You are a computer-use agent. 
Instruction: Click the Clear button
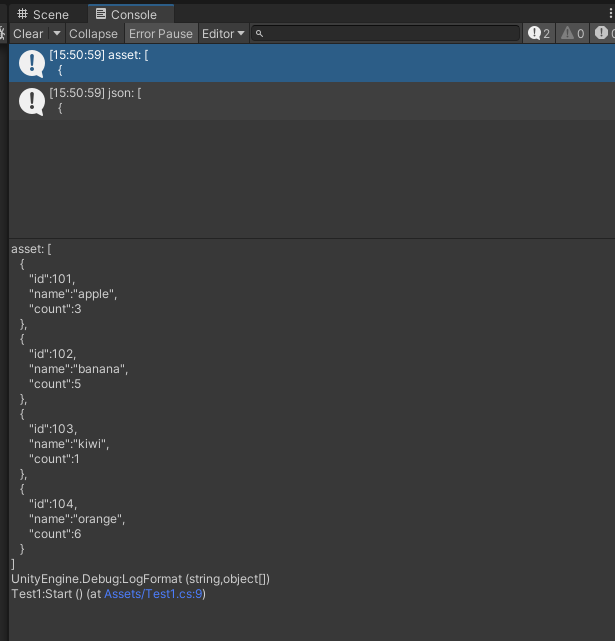click(28, 34)
